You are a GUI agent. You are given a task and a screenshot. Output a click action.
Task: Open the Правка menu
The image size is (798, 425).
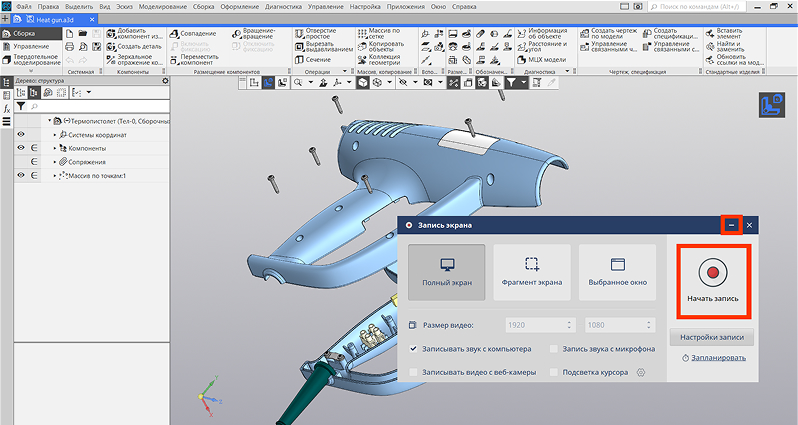(x=48, y=7)
